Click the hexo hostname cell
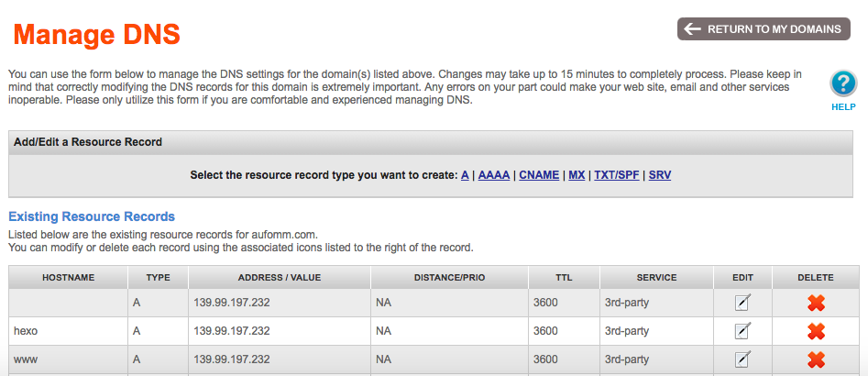 pyautogui.click(x=25, y=331)
